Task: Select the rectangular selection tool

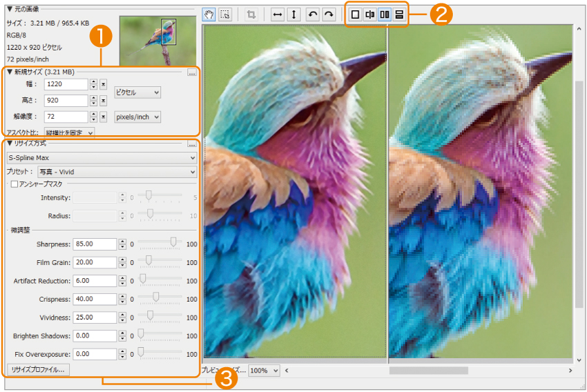Action: [x=225, y=14]
